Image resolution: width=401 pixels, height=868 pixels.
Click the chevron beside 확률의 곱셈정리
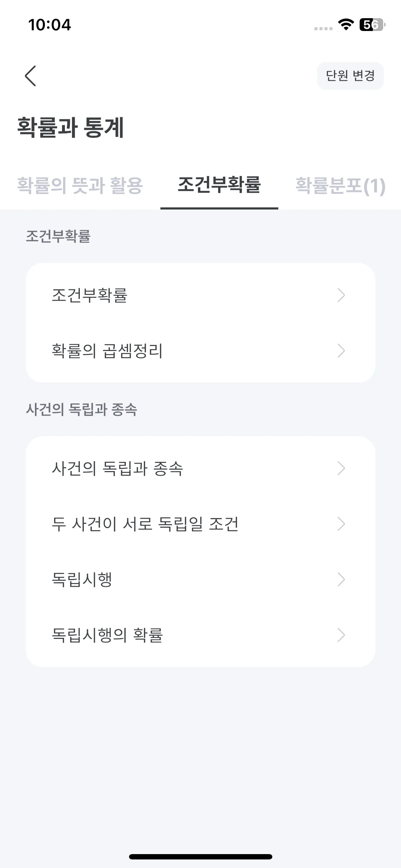coord(341,351)
